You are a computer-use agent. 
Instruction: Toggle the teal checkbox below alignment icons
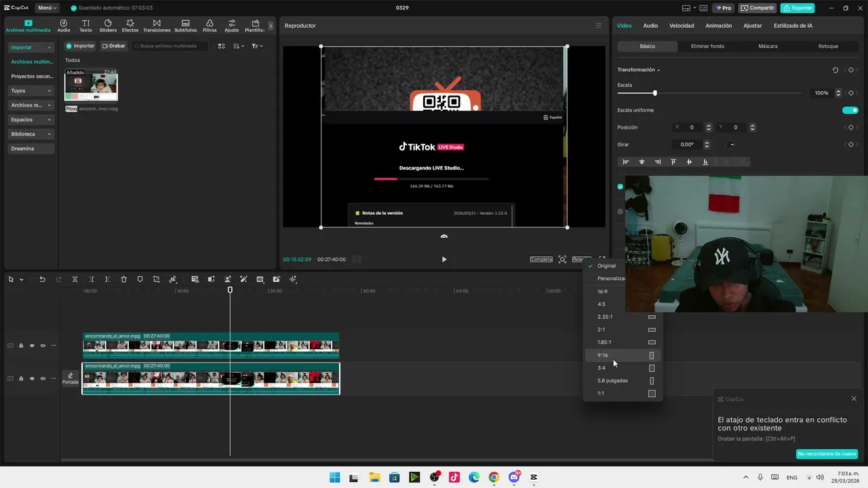click(620, 186)
